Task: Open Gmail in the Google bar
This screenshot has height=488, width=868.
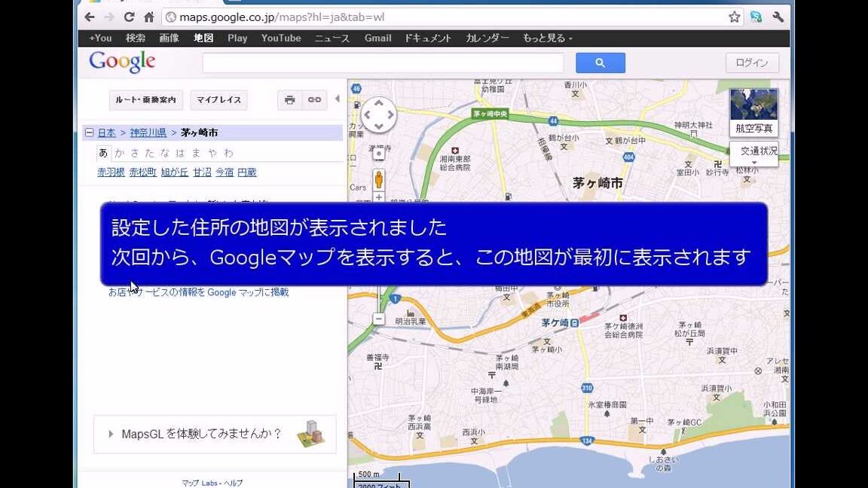Action: (x=377, y=38)
